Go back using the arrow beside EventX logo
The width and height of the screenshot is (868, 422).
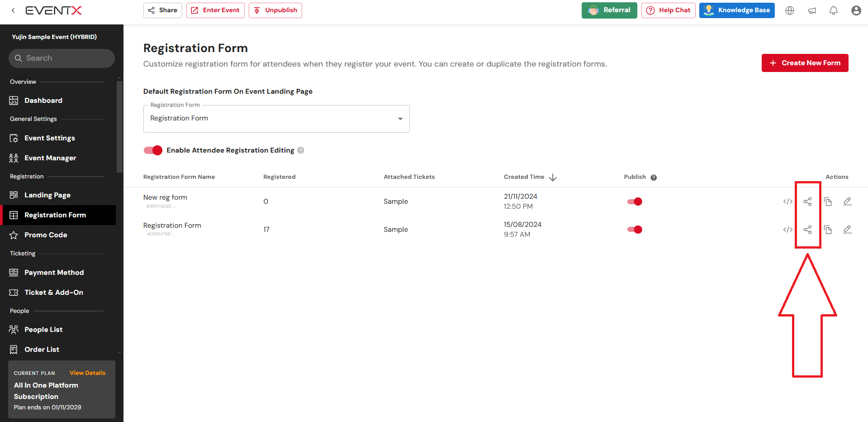(13, 10)
